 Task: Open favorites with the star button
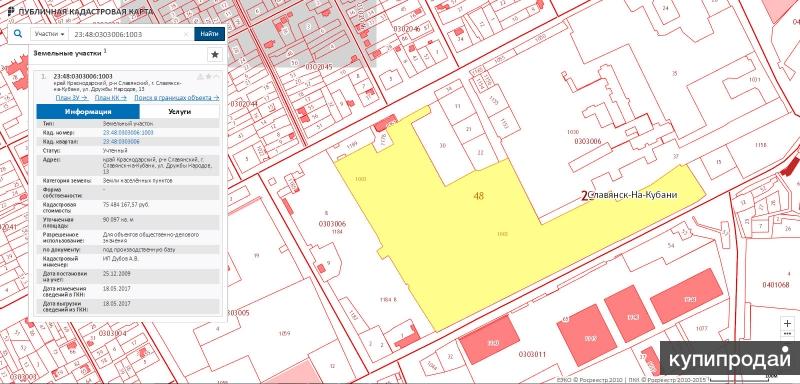coord(215,55)
